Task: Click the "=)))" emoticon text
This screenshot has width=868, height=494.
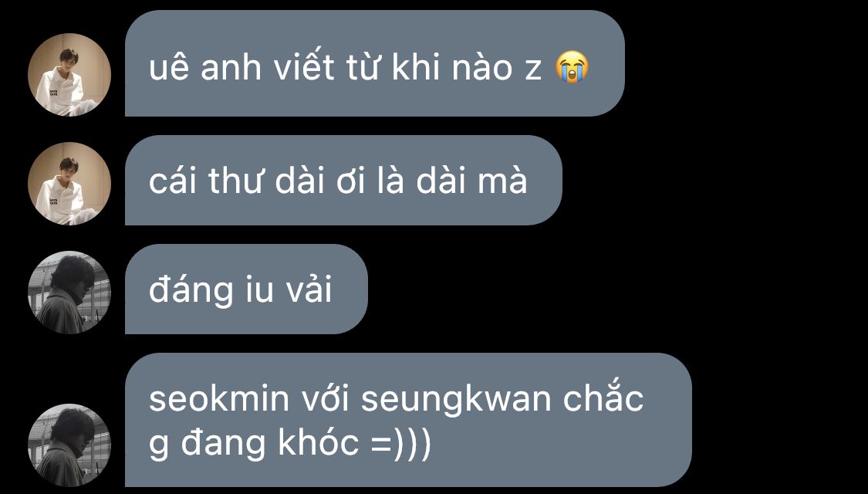Action: 400,445
